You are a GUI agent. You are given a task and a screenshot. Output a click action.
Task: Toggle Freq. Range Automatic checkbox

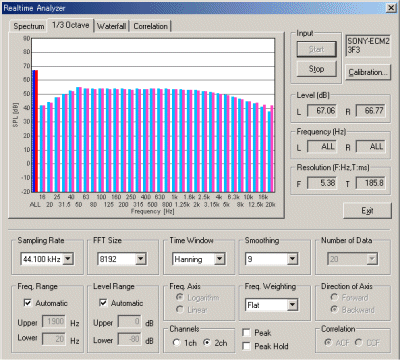(x=28, y=303)
